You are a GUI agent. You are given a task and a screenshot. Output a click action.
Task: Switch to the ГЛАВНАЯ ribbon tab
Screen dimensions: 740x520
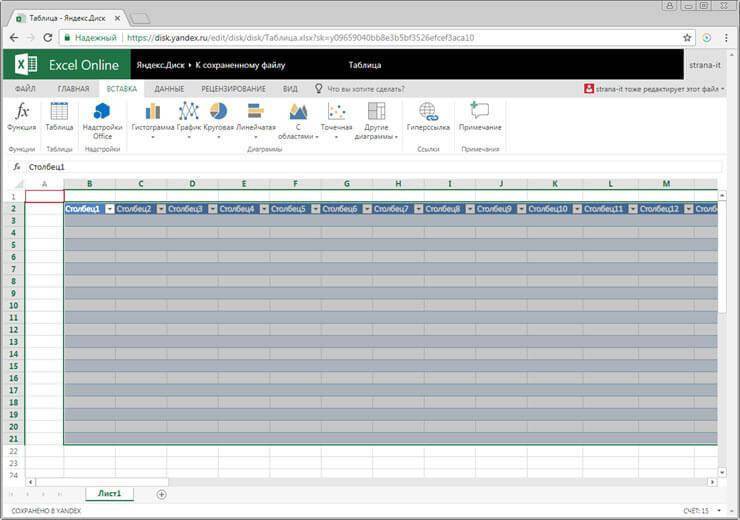click(73, 89)
